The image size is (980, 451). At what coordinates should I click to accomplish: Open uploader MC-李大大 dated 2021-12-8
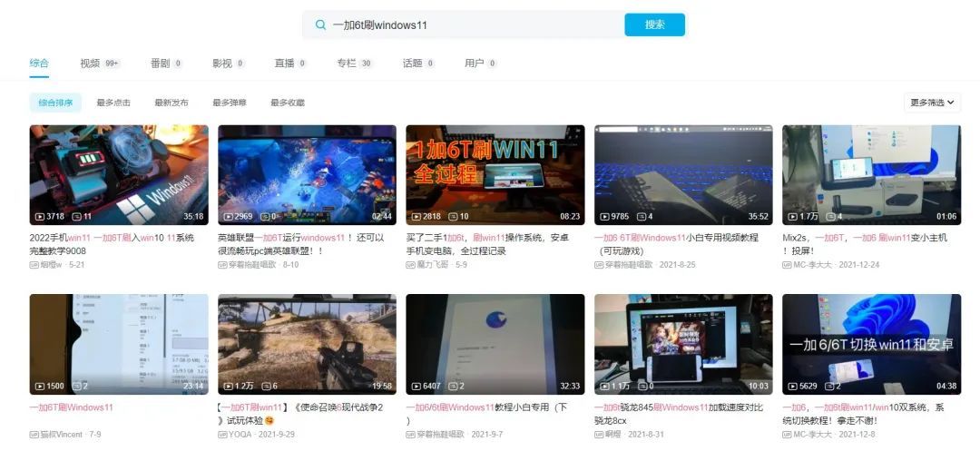click(x=812, y=434)
